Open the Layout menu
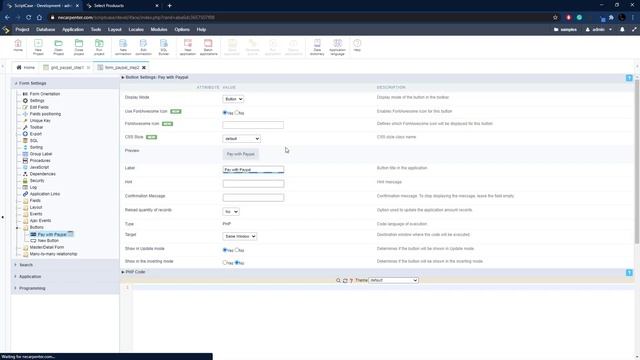Viewport: 640px width, 360px height. pyautogui.click(x=115, y=29)
